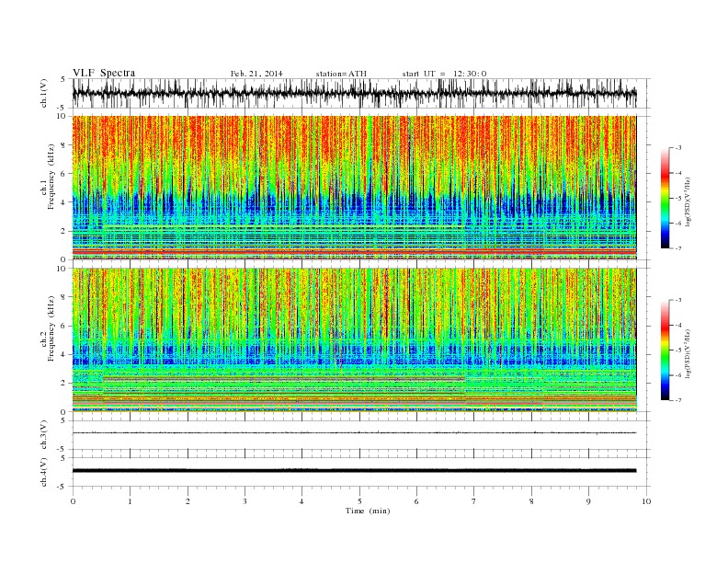Click time axis tick label "3"
Viewport: 728px width, 563px height.
(245, 501)
